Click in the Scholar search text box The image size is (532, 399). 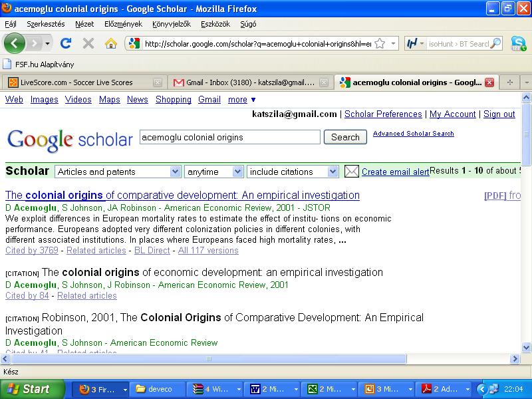[x=229, y=137]
